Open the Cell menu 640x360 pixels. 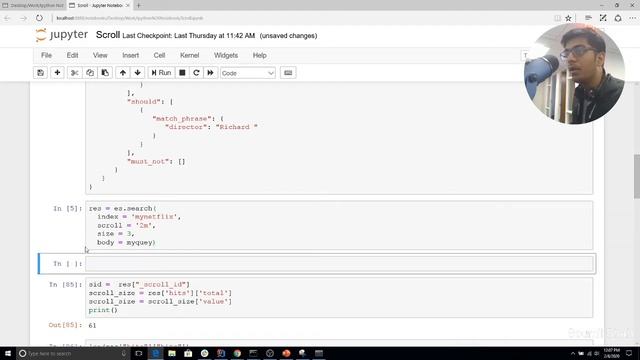159,55
